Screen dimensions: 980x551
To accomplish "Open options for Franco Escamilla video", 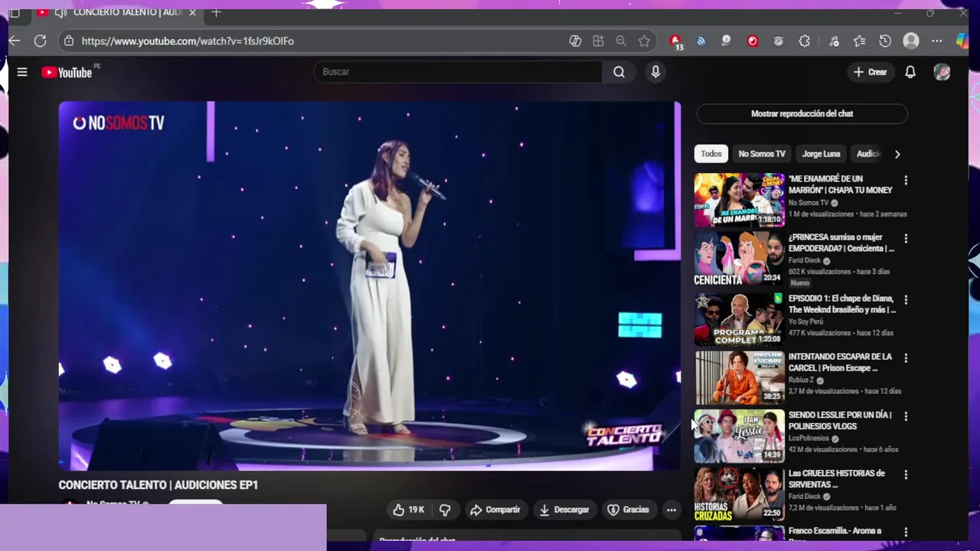I will [906, 533].
